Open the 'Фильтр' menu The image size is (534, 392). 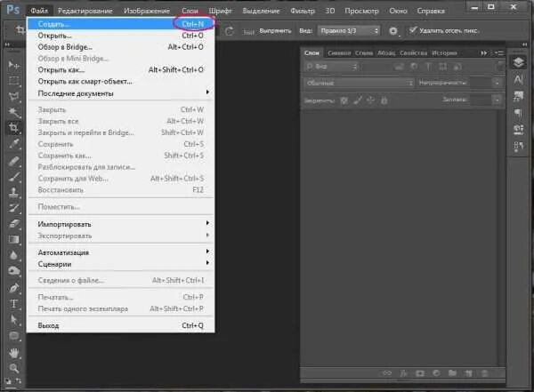303,11
